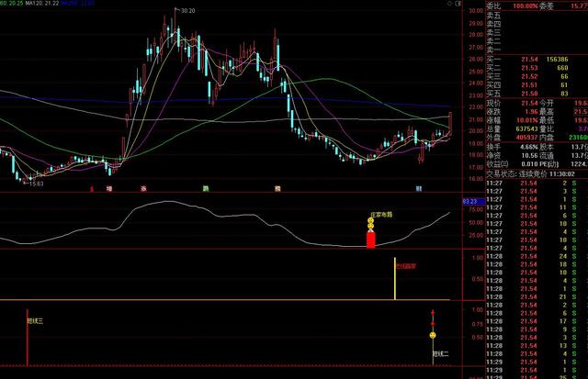
Task: Click the 30.20 high price label on chart
Action: tap(187, 10)
